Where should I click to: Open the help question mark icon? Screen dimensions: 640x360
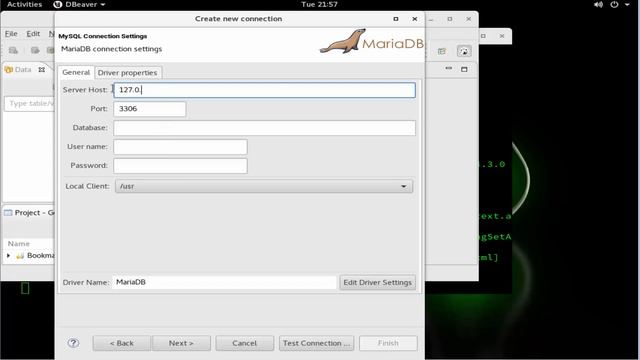pos(73,343)
